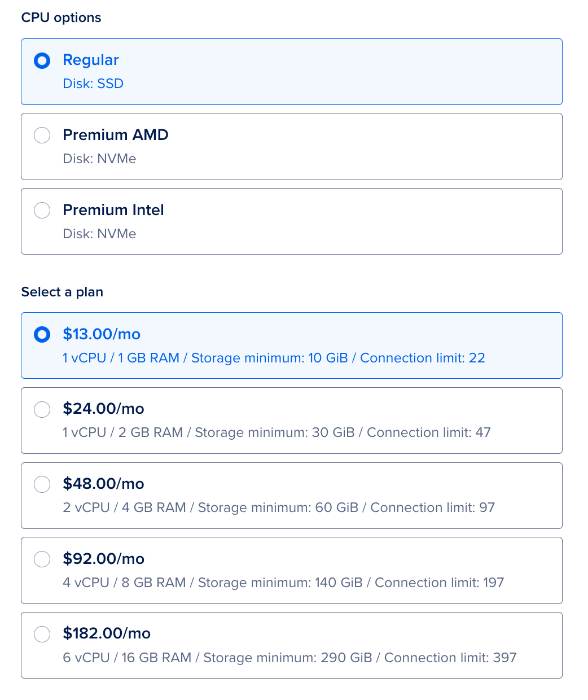Click the 2 vCPU / 4 GB RAM specs line
Image resolution: width=588 pixels, height=700 pixels.
click(279, 508)
